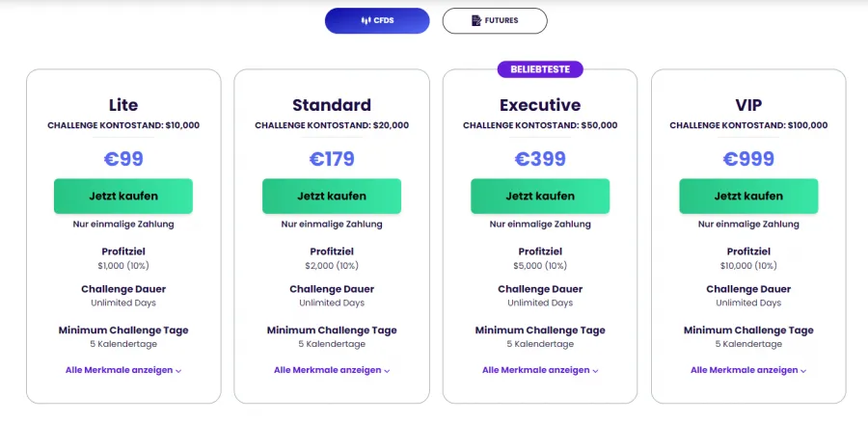Expand all features for the Standard plan

327,369
